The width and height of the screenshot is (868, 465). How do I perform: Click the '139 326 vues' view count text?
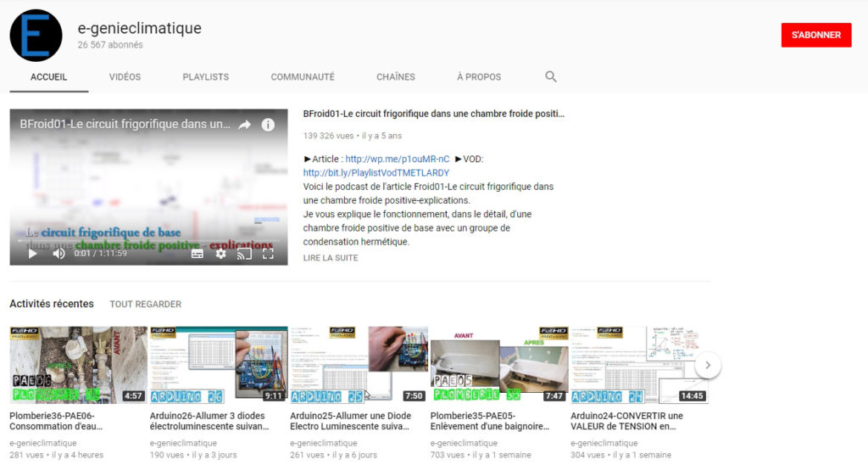[x=328, y=136]
